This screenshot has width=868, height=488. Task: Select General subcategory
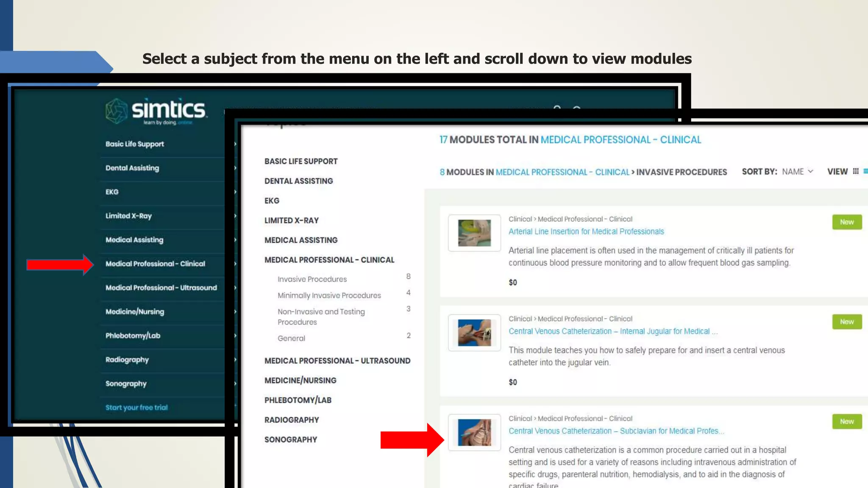coord(291,338)
